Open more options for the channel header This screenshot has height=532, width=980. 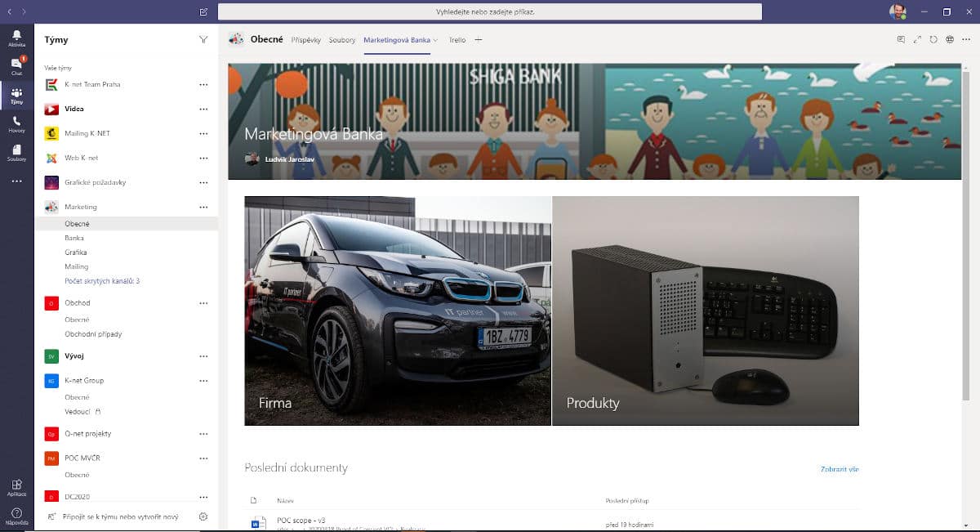click(966, 39)
